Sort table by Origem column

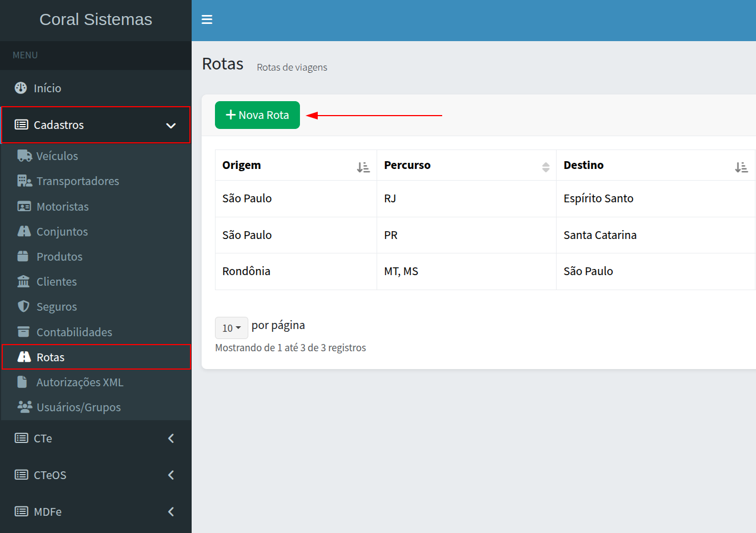(x=363, y=167)
